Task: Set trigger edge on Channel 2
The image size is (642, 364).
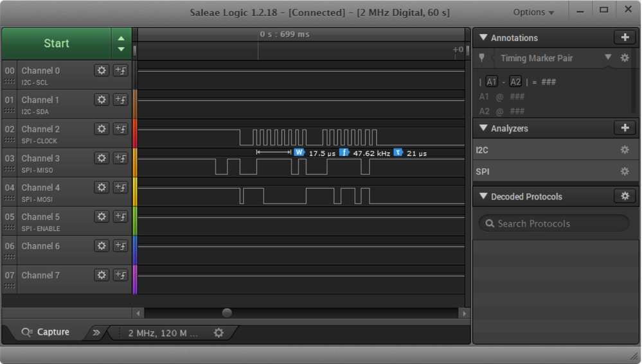Action: pos(120,129)
